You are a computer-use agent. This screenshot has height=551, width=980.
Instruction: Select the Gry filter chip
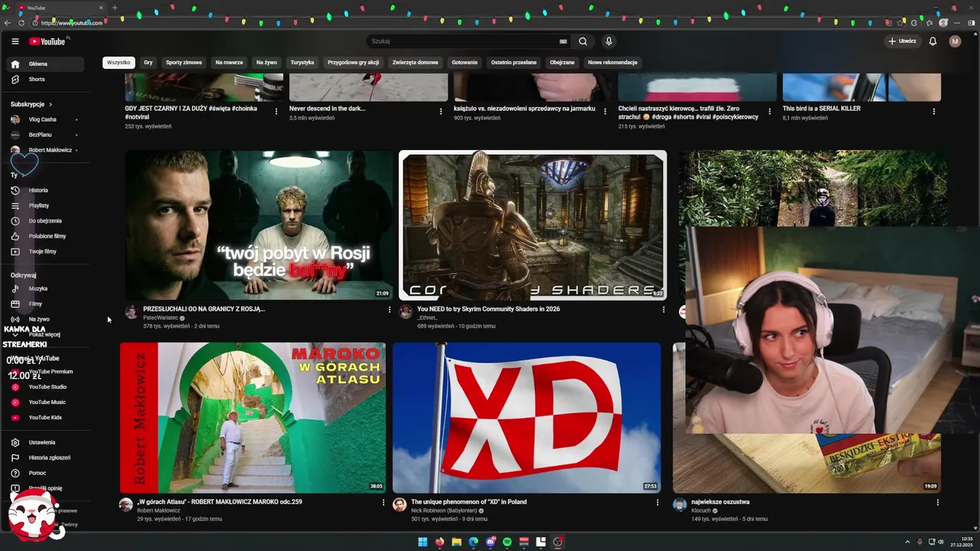click(149, 63)
